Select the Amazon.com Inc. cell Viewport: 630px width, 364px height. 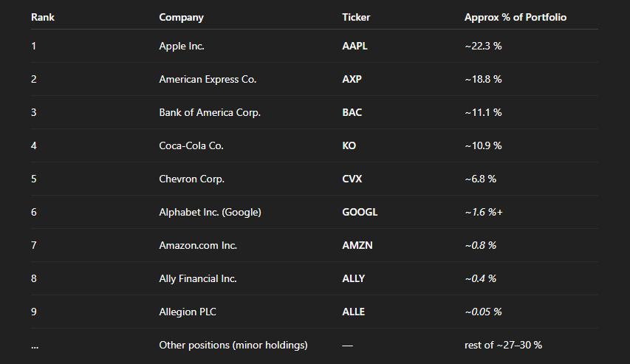[x=198, y=245]
